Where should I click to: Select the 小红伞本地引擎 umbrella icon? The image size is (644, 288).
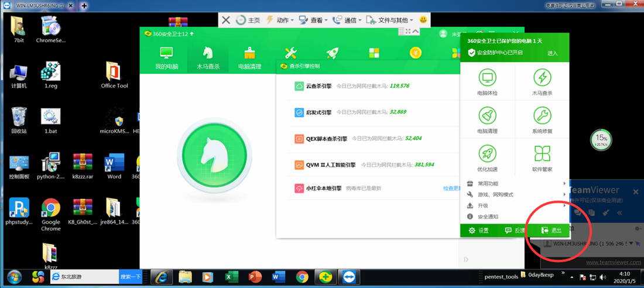pyautogui.click(x=299, y=188)
